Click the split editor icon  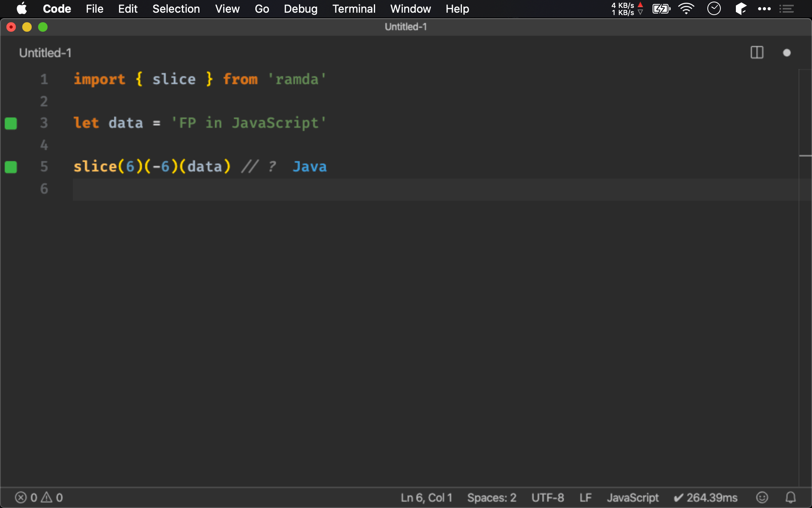(757, 53)
